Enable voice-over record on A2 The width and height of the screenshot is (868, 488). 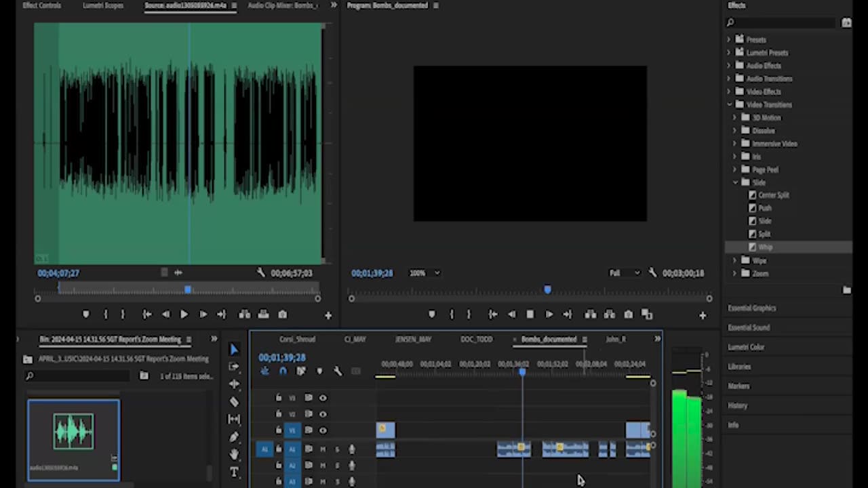click(x=351, y=465)
